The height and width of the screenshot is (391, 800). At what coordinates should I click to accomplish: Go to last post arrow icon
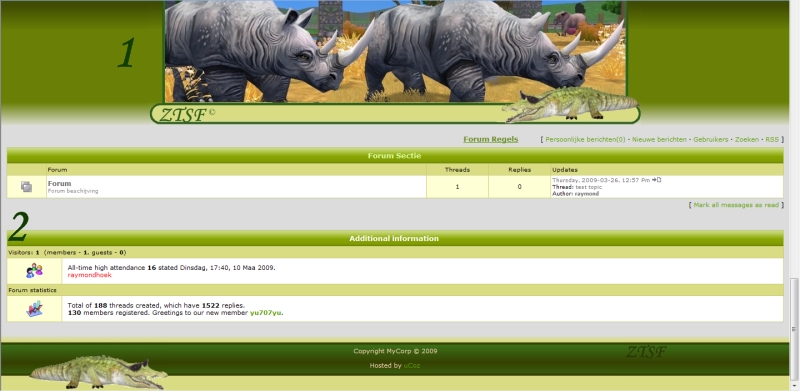tap(657, 180)
